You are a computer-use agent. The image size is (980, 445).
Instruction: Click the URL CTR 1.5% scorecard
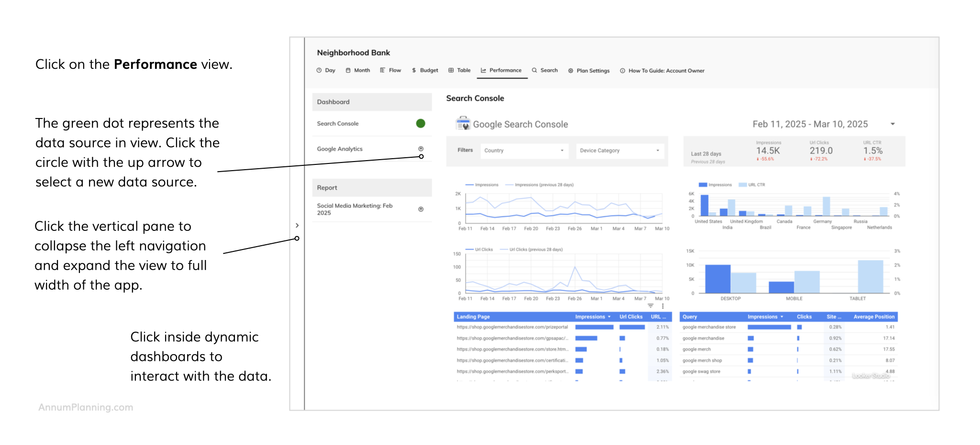[873, 151]
